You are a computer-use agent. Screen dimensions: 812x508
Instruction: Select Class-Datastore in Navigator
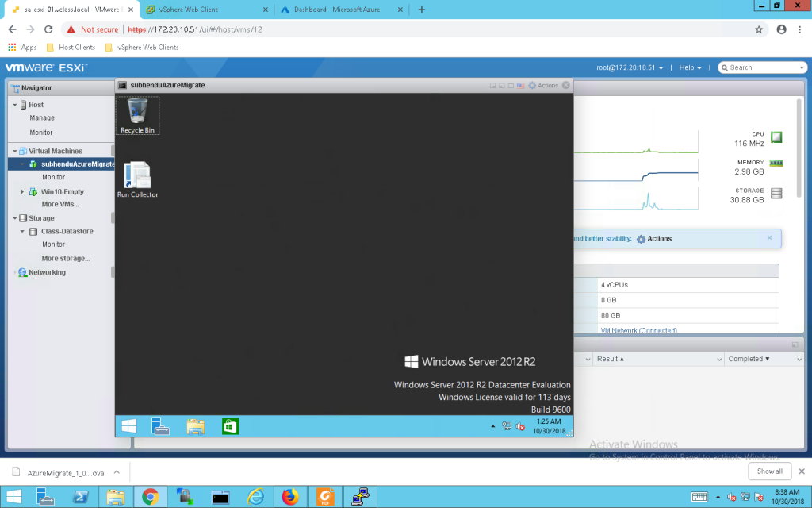[x=67, y=232]
